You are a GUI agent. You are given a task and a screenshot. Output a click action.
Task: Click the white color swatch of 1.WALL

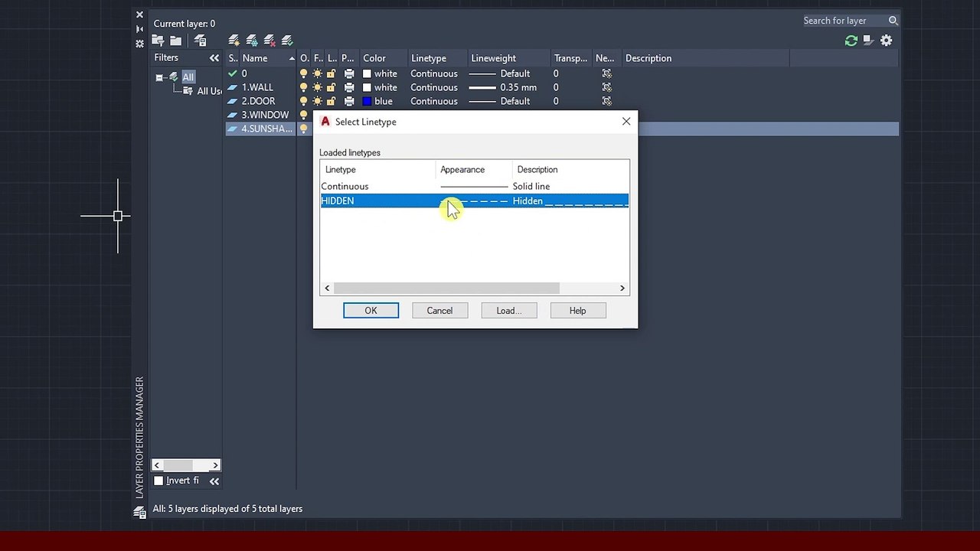pos(367,87)
